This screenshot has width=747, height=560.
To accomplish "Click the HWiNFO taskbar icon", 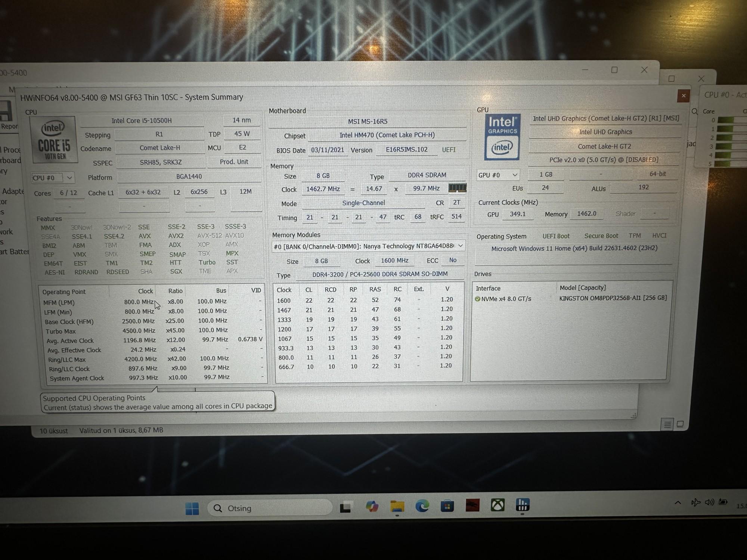I will (x=522, y=505).
